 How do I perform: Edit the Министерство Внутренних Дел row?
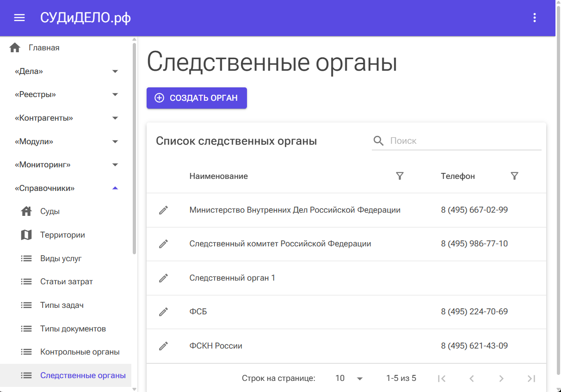coord(163,210)
